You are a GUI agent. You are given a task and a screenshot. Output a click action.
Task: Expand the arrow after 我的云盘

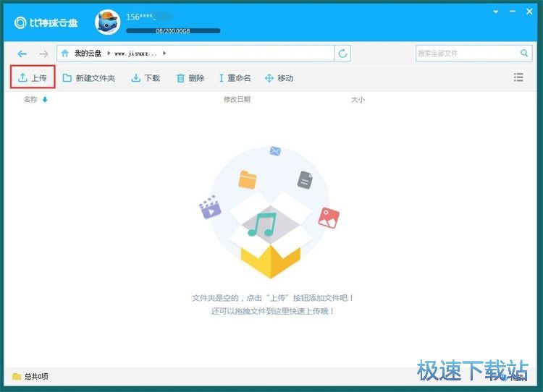(x=109, y=54)
